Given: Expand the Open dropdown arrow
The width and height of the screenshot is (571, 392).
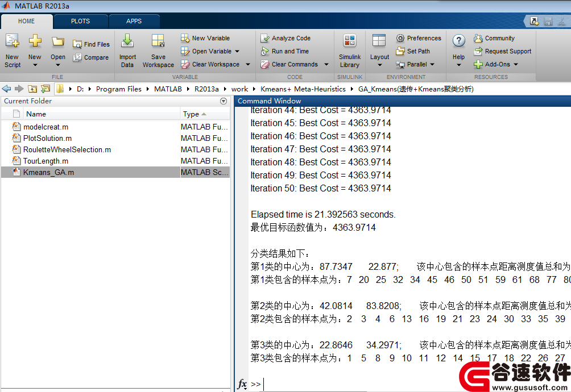Looking at the screenshot, I should pyautogui.click(x=58, y=65).
